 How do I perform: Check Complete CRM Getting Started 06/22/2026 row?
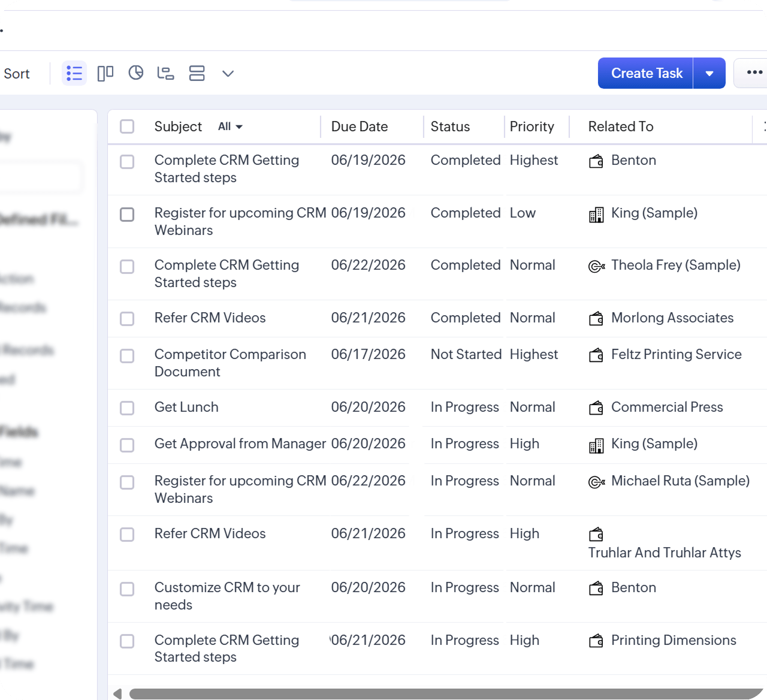click(x=127, y=267)
